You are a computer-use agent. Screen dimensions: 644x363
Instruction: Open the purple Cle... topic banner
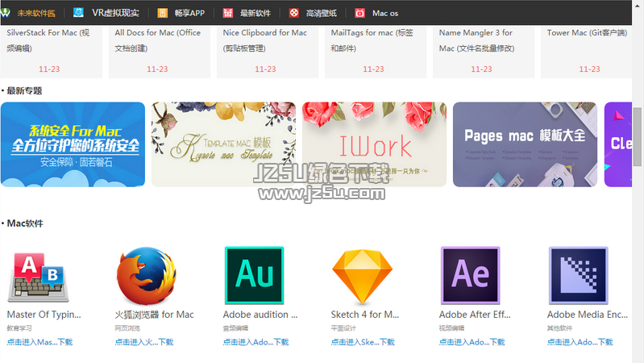tap(618, 144)
